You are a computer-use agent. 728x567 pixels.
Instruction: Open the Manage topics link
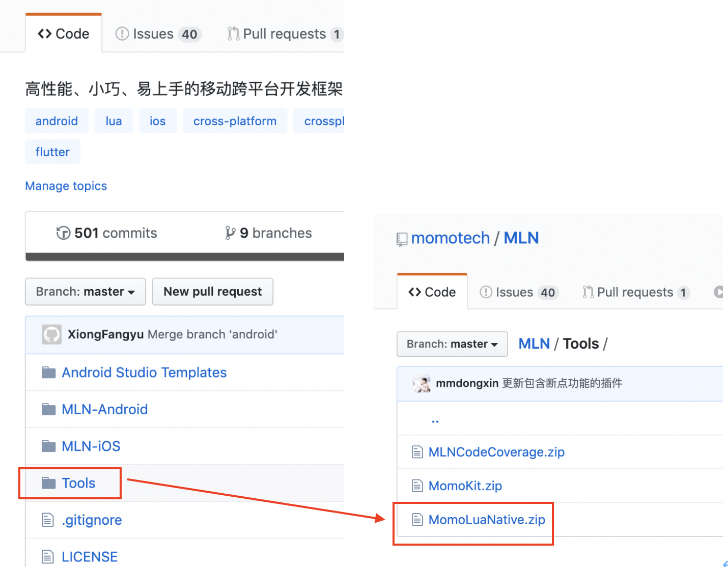click(66, 185)
